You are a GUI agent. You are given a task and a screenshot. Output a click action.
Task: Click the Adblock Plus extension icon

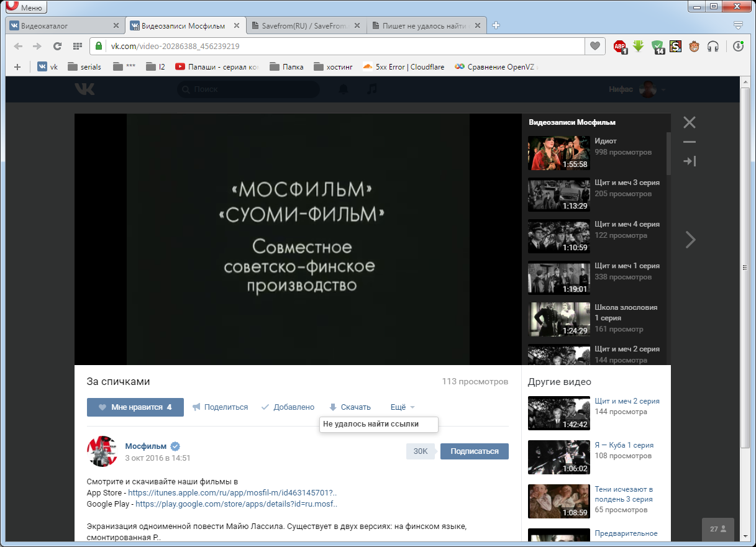pos(620,46)
